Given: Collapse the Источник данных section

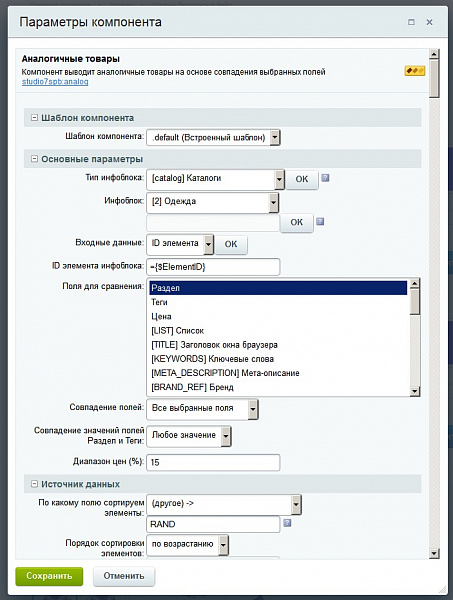Looking at the screenshot, I should tap(34, 484).
